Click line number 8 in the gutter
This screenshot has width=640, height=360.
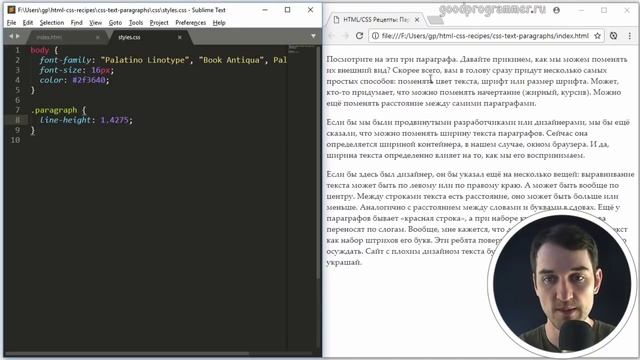(x=17, y=120)
